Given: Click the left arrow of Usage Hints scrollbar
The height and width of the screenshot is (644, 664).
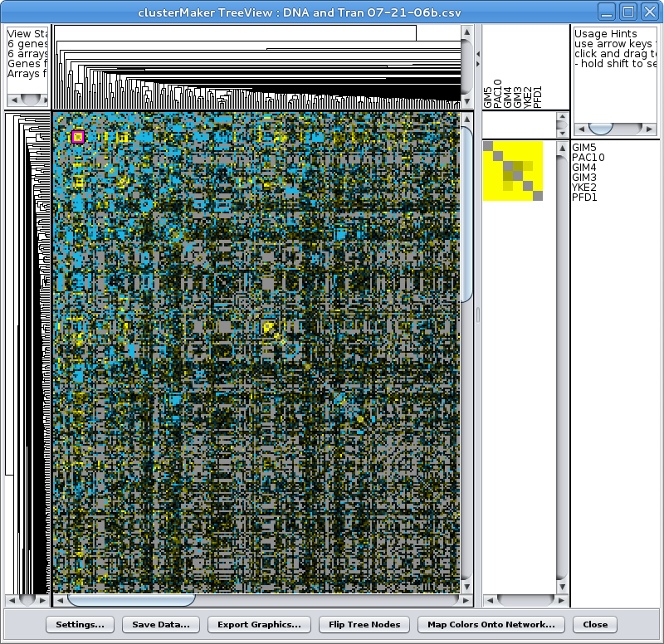Looking at the screenshot, I should (579, 129).
